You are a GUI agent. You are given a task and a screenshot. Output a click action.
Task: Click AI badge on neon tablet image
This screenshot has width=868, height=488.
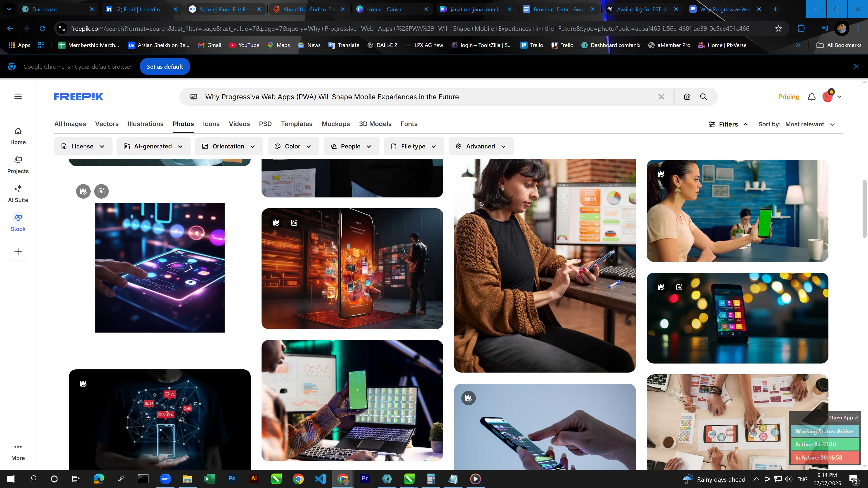(x=101, y=191)
